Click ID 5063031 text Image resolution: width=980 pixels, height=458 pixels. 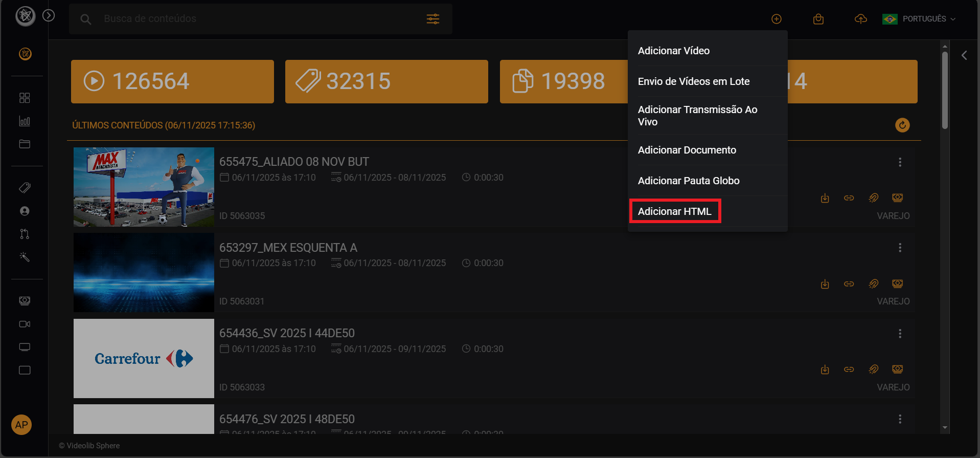click(x=242, y=301)
